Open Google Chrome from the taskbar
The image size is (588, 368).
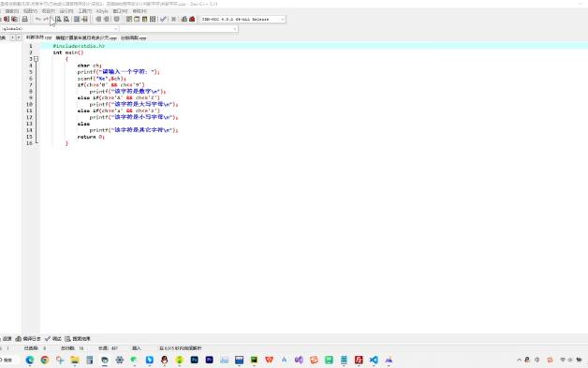(45, 361)
